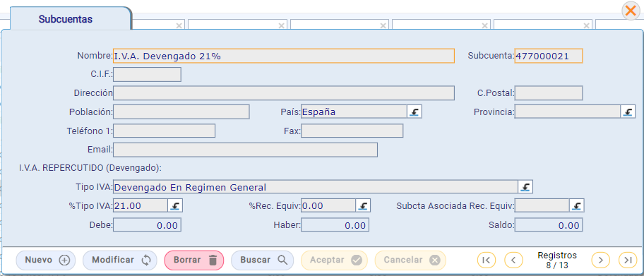
Task: Open the %Rec. Equiv lookup icon
Action: click(x=364, y=205)
